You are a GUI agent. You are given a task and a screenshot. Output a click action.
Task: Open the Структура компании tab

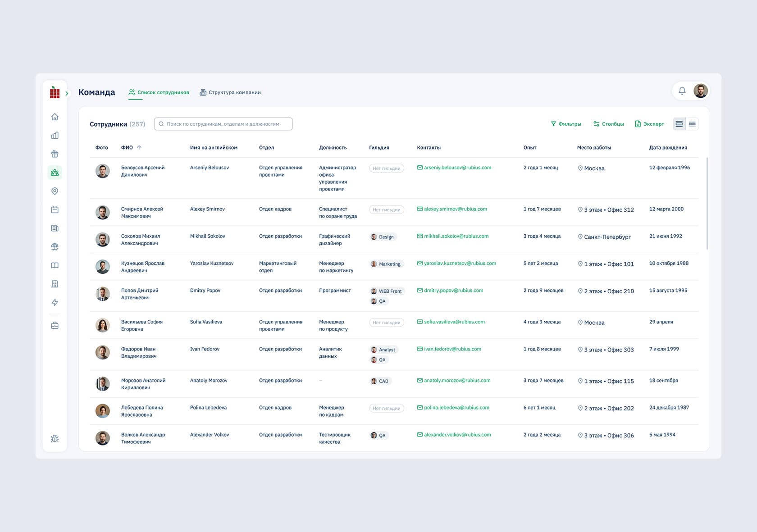230,92
